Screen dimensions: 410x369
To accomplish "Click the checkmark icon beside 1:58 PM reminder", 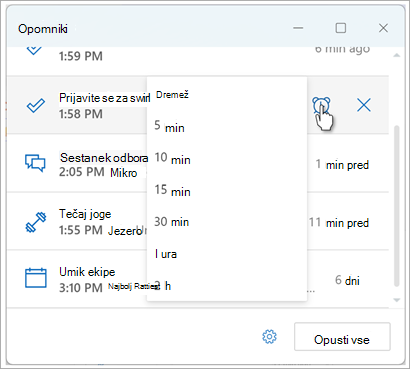I will tap(36, 106).
